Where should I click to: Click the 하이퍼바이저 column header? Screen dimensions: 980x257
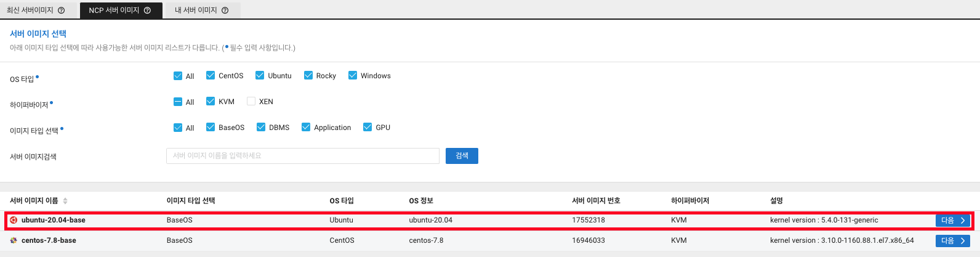tap(690, 201)
